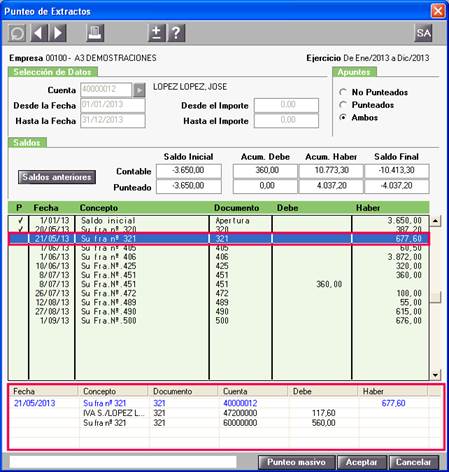Select the highlighted Su fra nº 321 row

pyautogui.click(x=219, y=239)
